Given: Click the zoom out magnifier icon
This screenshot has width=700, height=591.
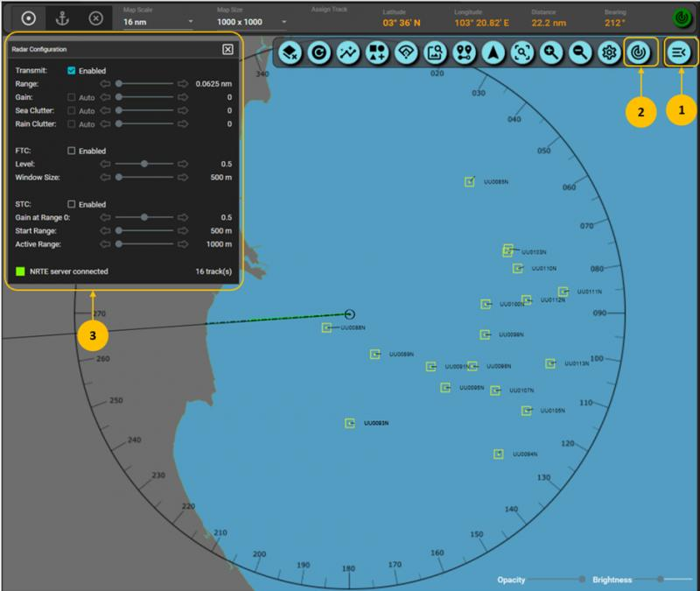Looking at the screenshot, I should 579,54.
